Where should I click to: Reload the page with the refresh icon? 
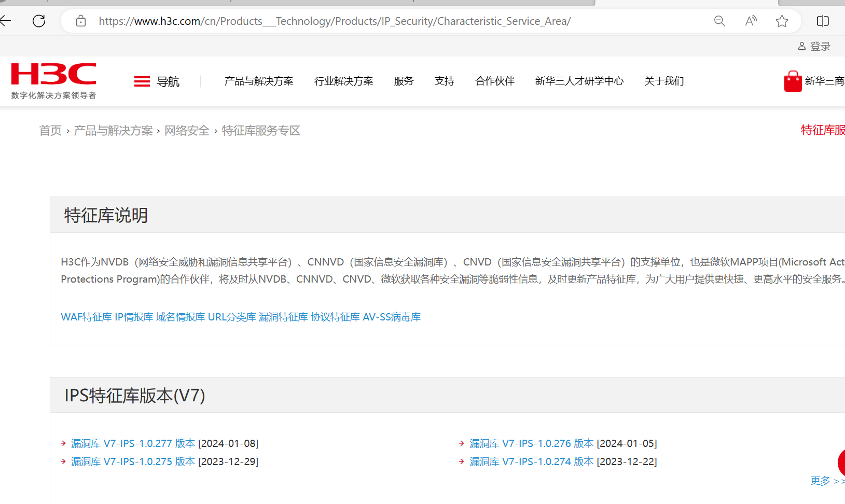pos(39,21)
